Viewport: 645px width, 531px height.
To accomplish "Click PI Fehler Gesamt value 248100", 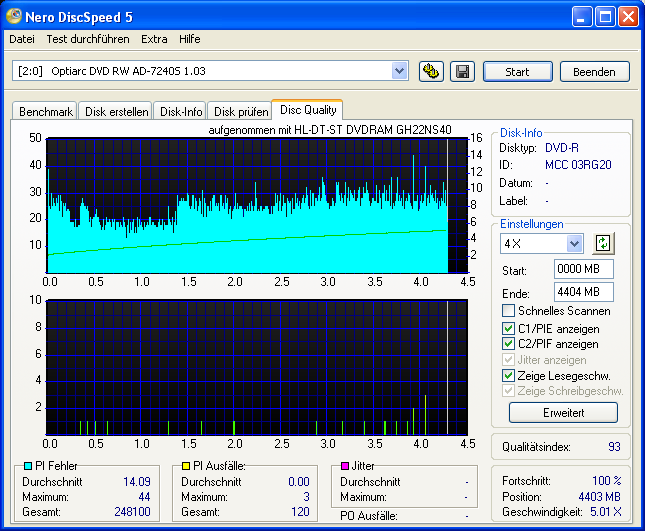I will tap(132, 512).
